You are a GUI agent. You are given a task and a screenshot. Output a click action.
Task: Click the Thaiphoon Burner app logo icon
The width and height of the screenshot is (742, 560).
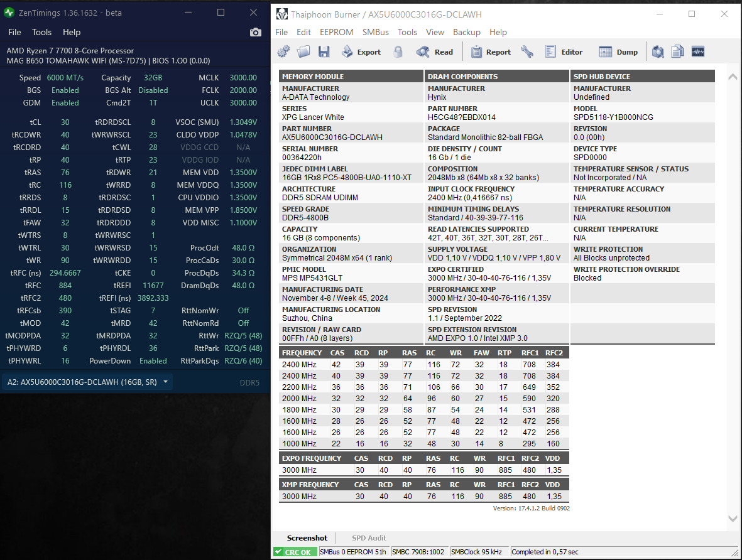[x=282, y=14]
